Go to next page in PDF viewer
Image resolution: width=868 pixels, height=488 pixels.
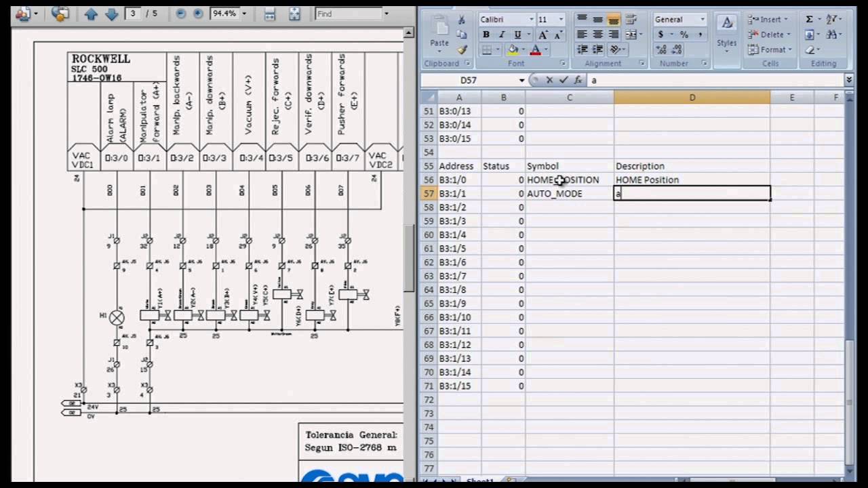112,14
